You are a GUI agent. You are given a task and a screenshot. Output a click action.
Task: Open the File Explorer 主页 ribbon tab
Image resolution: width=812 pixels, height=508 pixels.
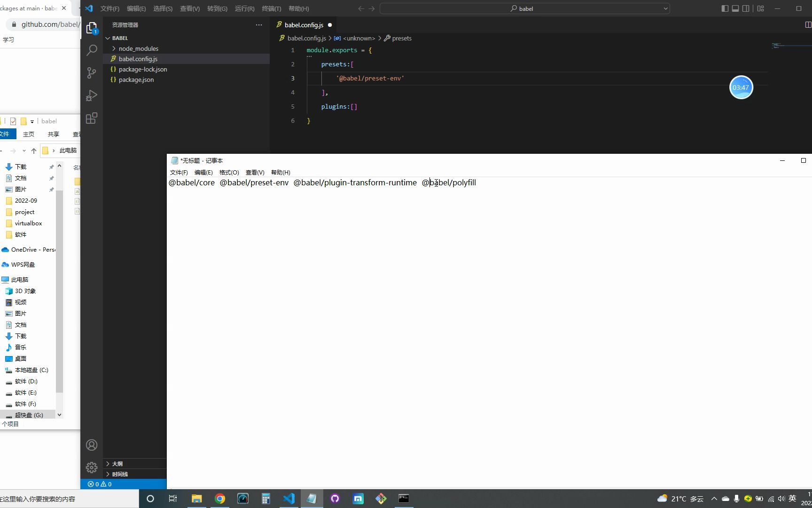(x=29, y=134)
